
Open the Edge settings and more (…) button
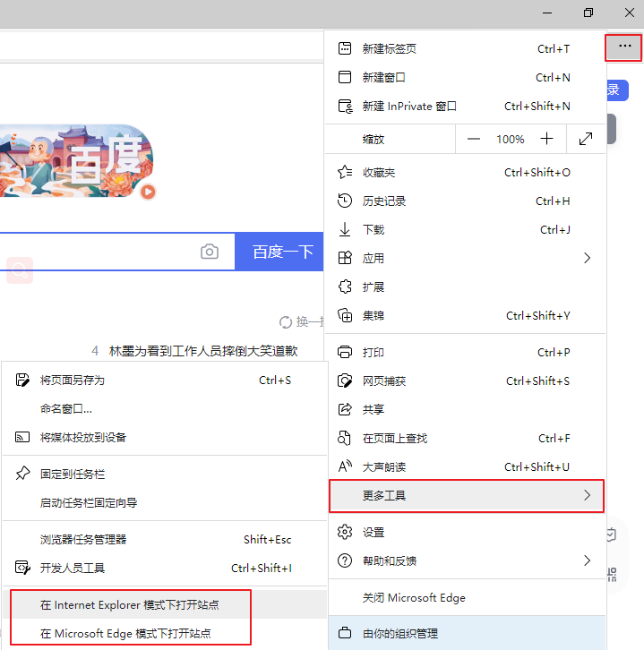coord(624,47)
